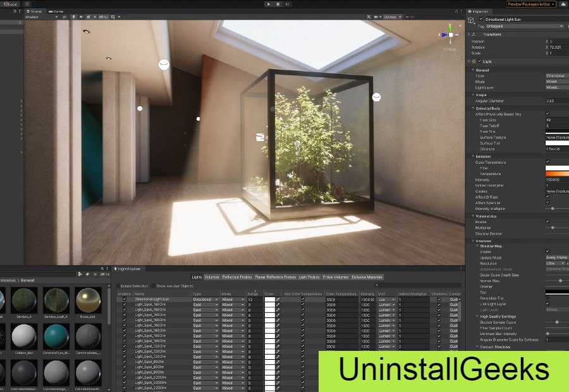Click the Project favorite star icon
The image size is (569, 392).
[95, 274]
